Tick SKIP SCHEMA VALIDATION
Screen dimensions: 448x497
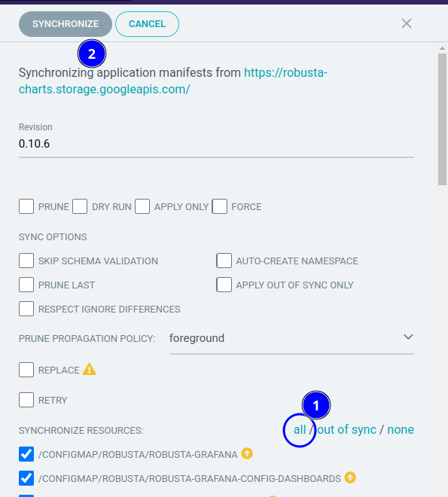click(26, 261)
